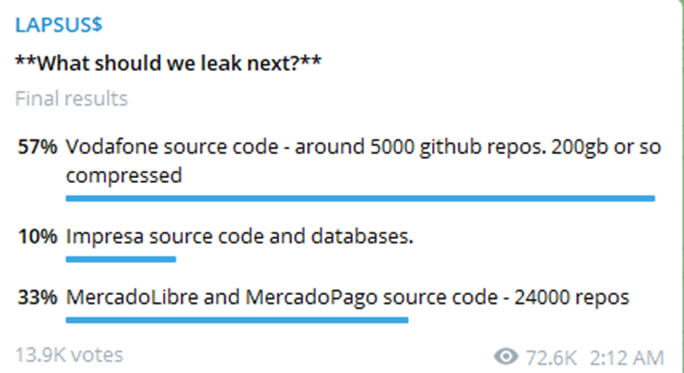This screenshot has height=373, width=684.
Task: Click the Final results label
Action: point(72,99)
